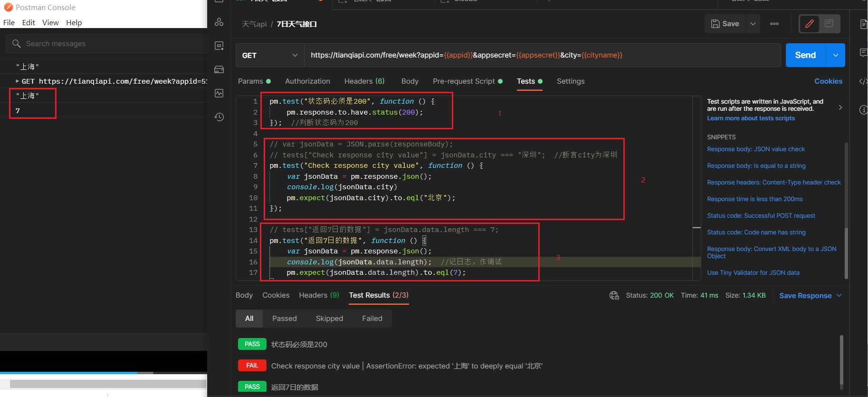
Task: Switch to the Test Results tab
Action: pyautogui.click(x=379, y=295)
